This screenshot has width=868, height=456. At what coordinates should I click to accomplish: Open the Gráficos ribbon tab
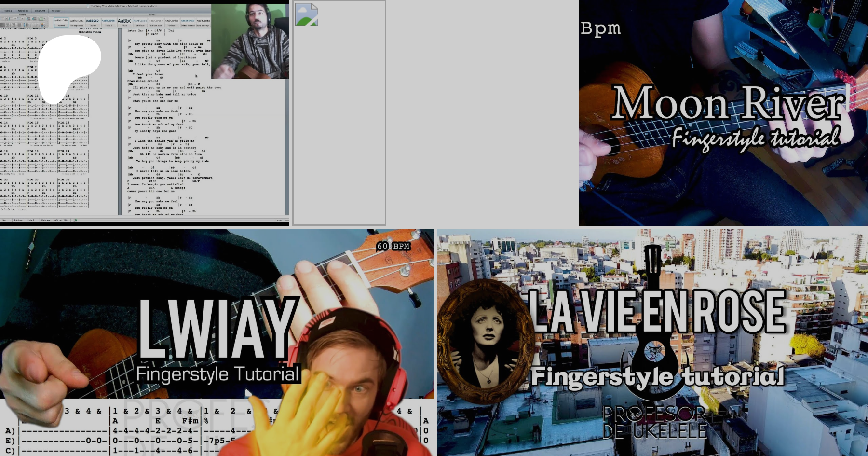tap(23, 10)
